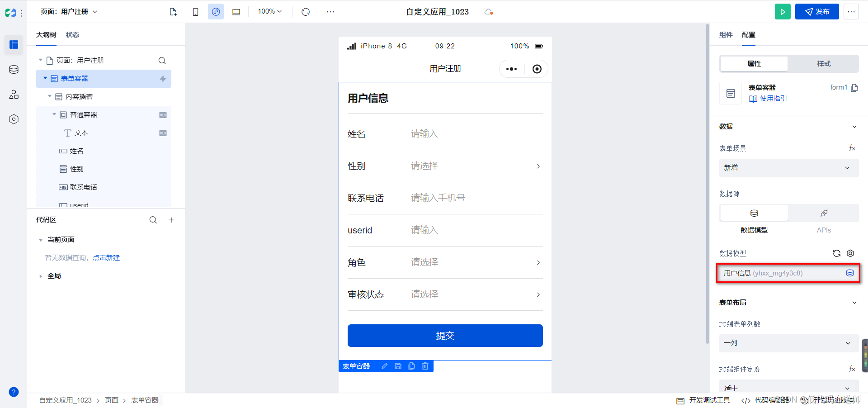Click the fx icon beside PC端组件宽度

coord(852,369)
